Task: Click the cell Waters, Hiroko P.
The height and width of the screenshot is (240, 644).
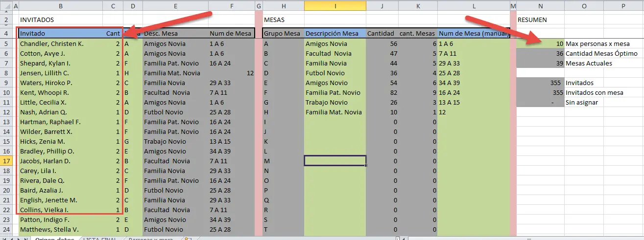Action: pos(61,83)
